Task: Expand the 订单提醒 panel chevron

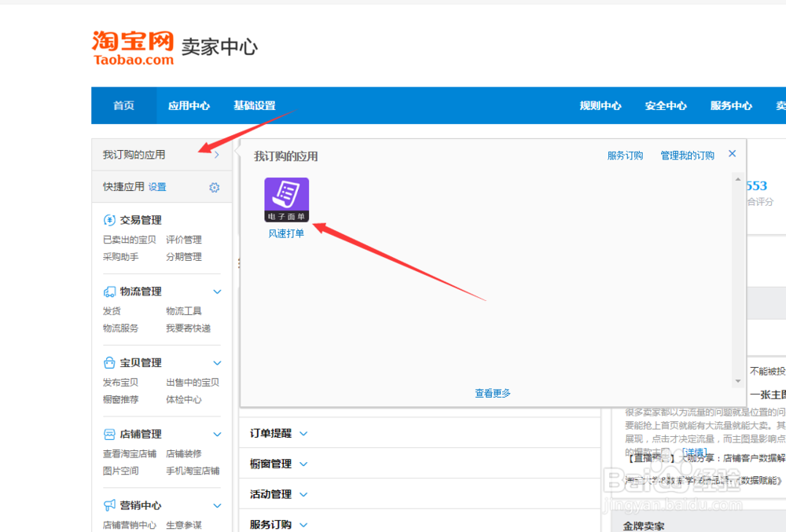Action: [x=303, y=434]
